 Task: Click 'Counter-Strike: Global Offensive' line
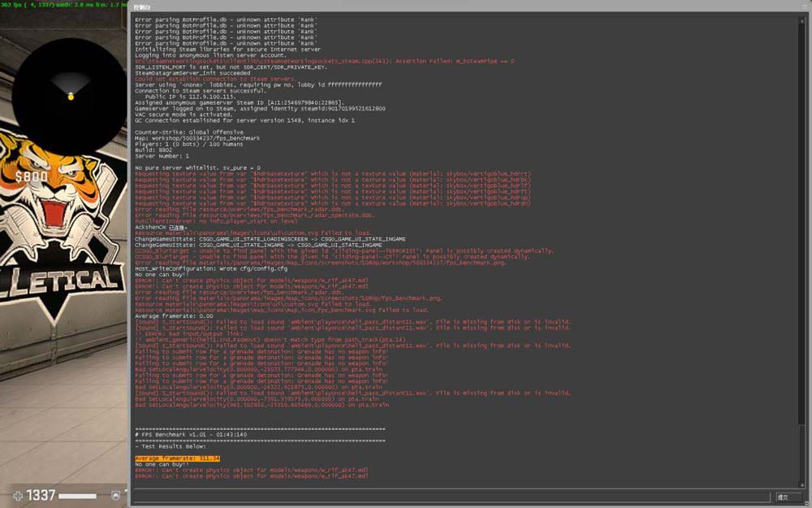(x=189, y=132)
